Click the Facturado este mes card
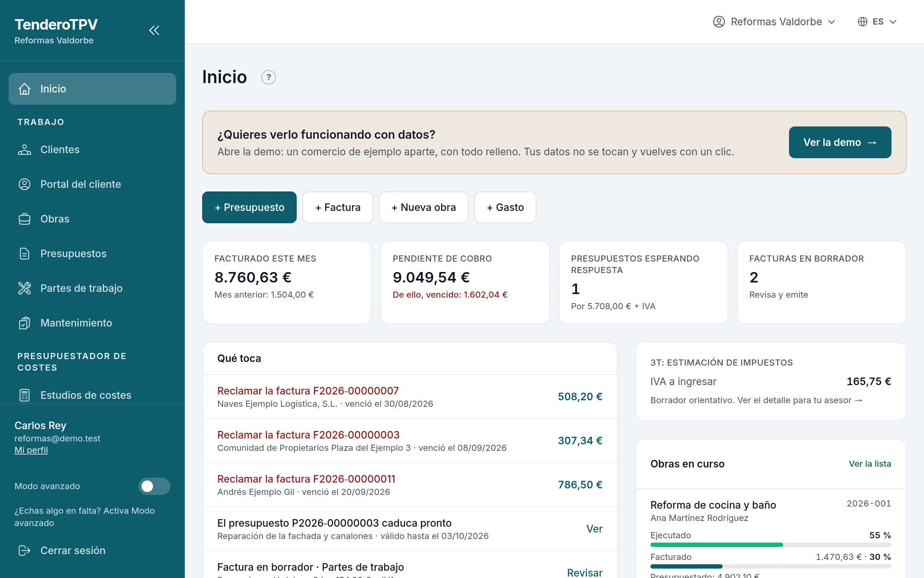 pos(287,282)
